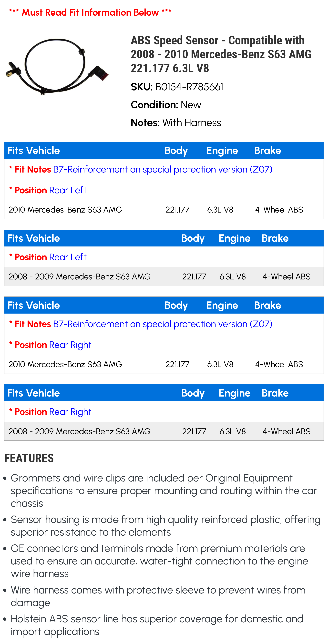This screenshot has height=644, width=328.
Task: Click the Fit Notes line above Position Rear Left
Action: coord(141,170)
